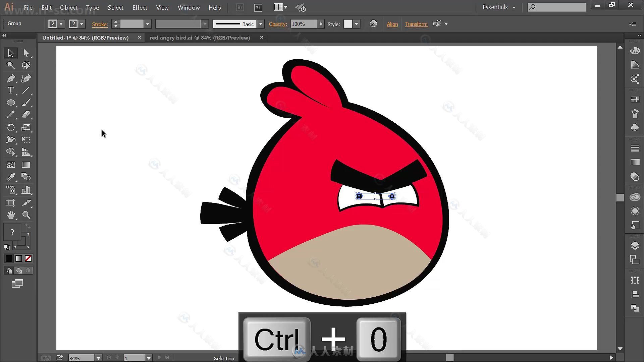Select the Pencil tool
Image resolution: width=644 pixels, height=362 pixels.
11,115
